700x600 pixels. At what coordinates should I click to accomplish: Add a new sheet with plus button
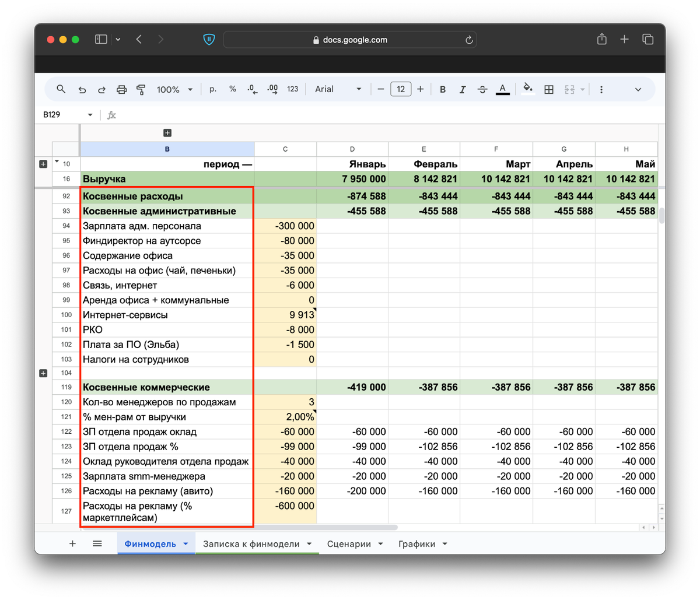click(73, 543)
